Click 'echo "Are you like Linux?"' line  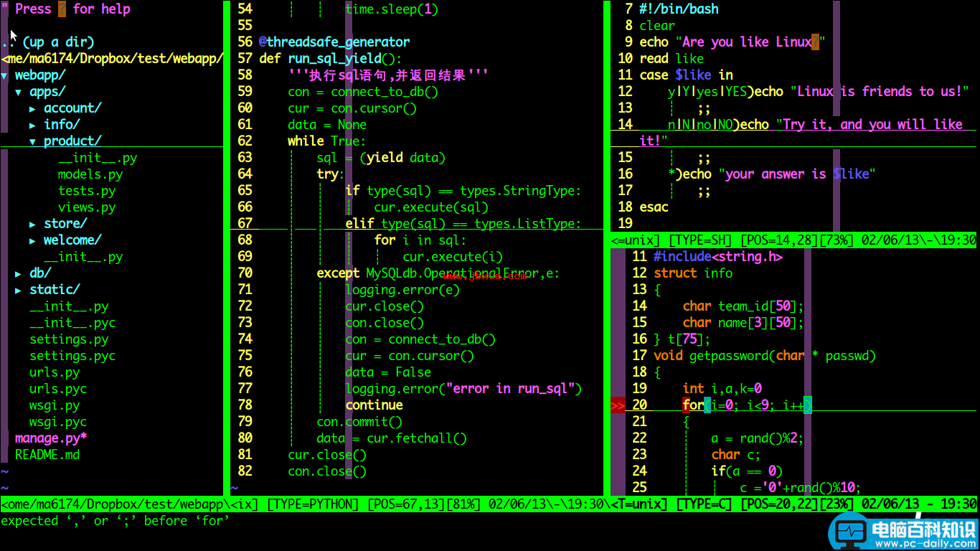(732, 42)
